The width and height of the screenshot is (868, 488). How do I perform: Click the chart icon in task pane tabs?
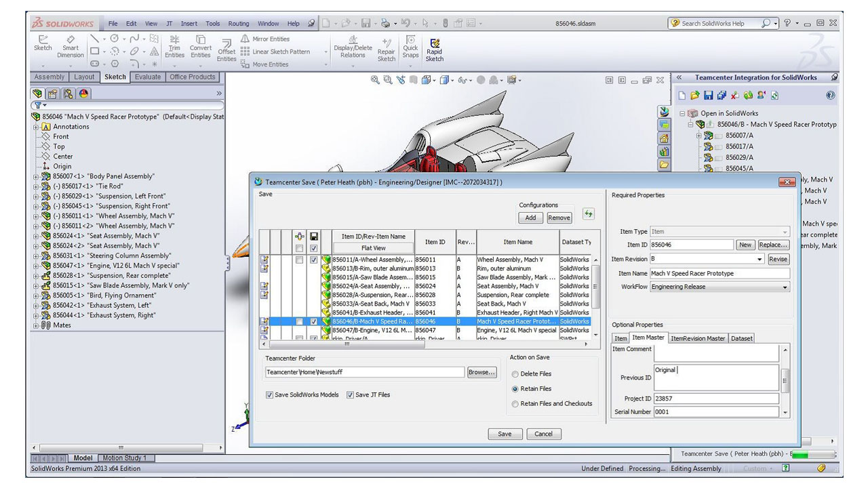point(664,151)
